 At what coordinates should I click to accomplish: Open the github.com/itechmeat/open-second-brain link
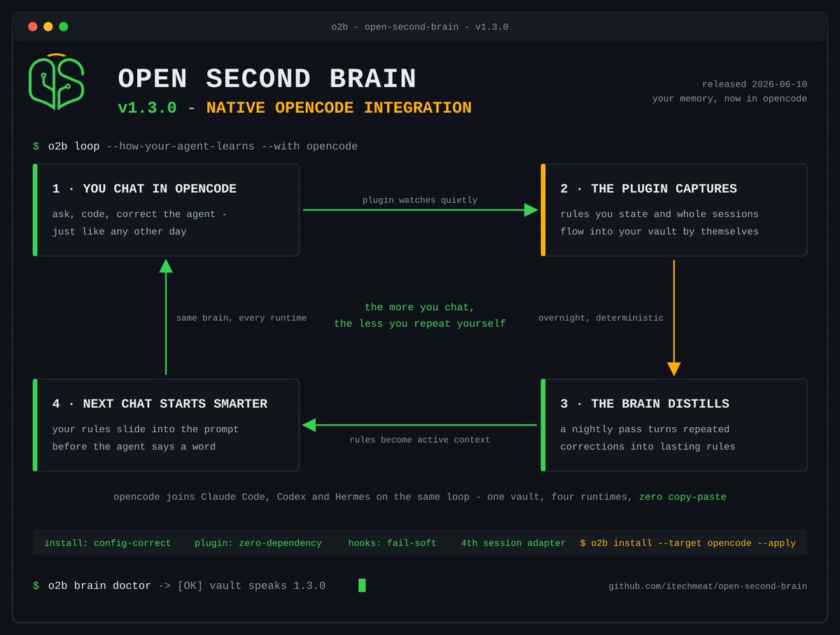click(x=708, y=586)
